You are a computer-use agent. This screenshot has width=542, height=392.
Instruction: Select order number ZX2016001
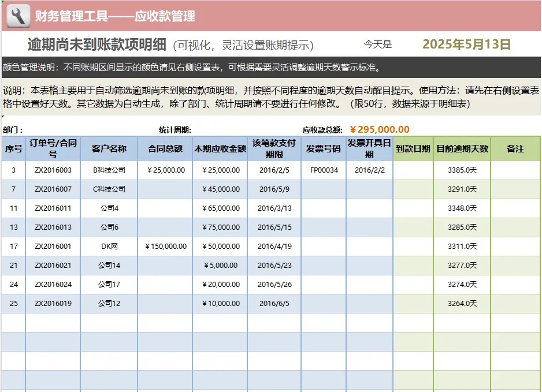[x=53, y=247]
